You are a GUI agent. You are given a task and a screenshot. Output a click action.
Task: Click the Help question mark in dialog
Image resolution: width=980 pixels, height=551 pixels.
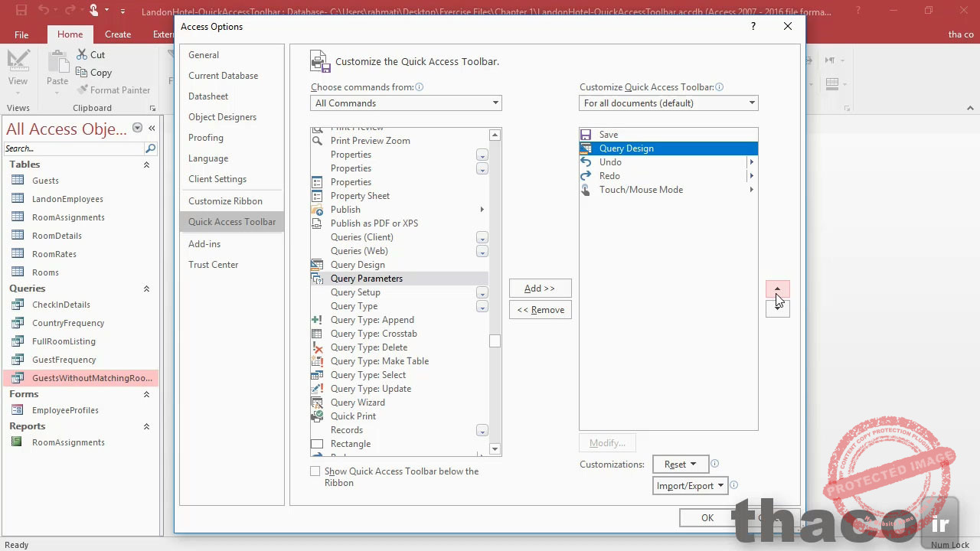753,26
